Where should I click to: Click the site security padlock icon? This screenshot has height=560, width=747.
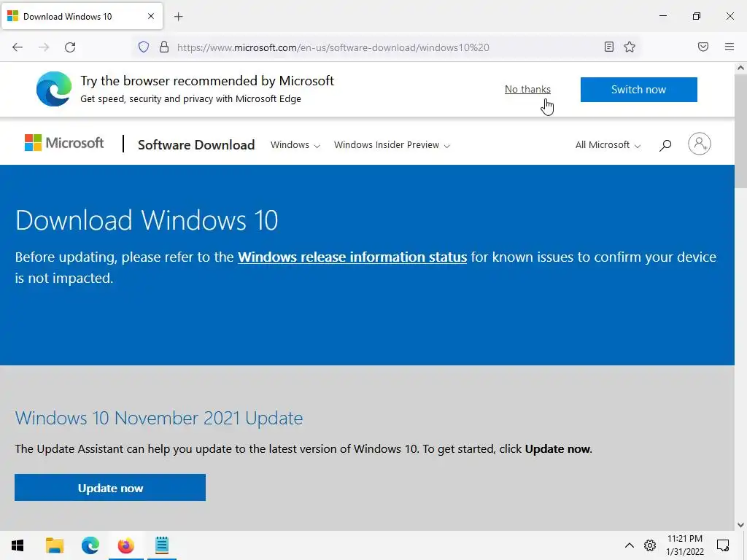[x=164, y=47]
